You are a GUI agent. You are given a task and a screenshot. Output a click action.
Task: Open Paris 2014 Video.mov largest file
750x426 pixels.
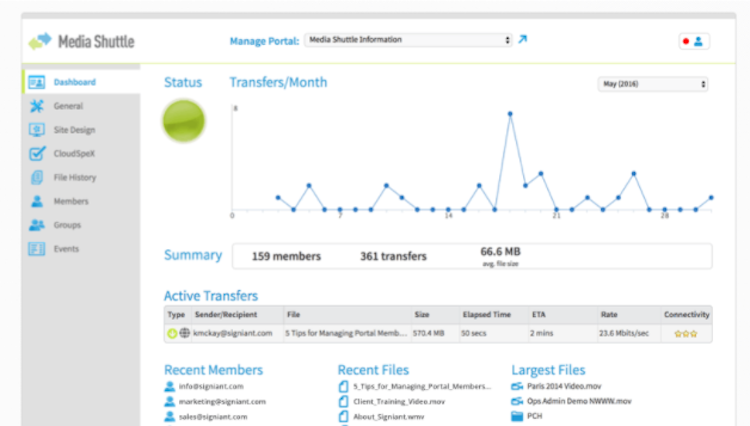564,386
